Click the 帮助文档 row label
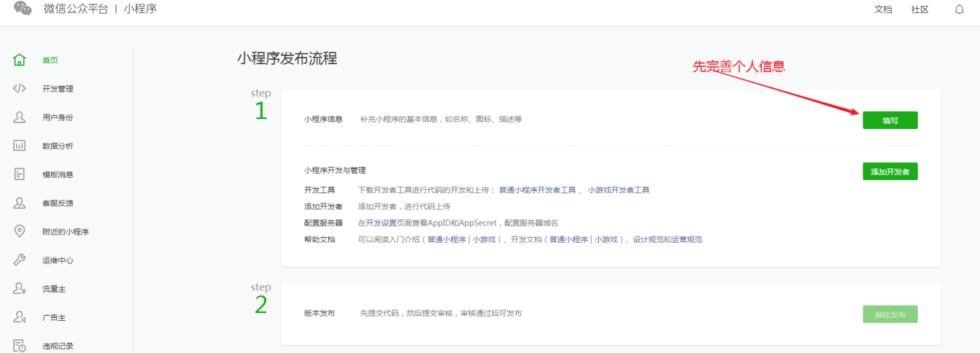This screenshot has height=353, width=980. pos(320,239)
